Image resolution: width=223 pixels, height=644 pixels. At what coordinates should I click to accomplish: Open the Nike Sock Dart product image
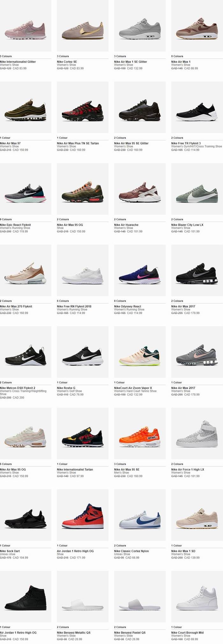(x=25, y=515)
